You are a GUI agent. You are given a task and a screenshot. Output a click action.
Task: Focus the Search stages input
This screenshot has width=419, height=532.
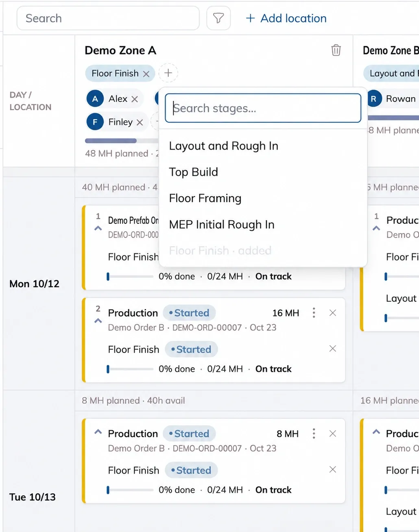[263, 108]
